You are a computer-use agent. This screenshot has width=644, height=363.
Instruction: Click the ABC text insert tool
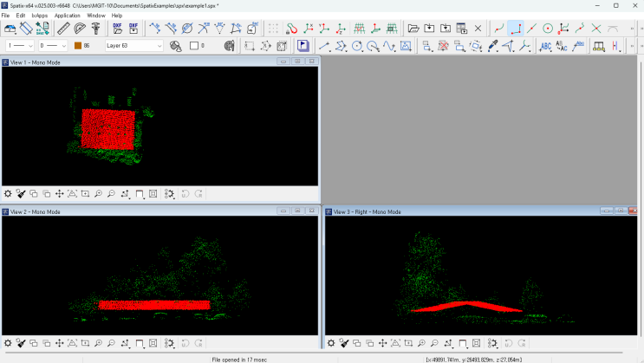[545, 46]
